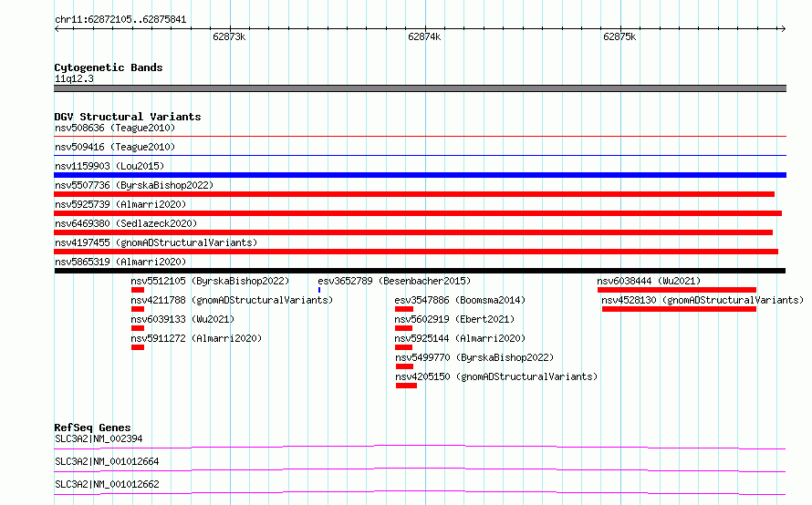Screen dimensions: 812x505
Task: Select the black bar of nsv5865319
Action: [x=420, y=271]
